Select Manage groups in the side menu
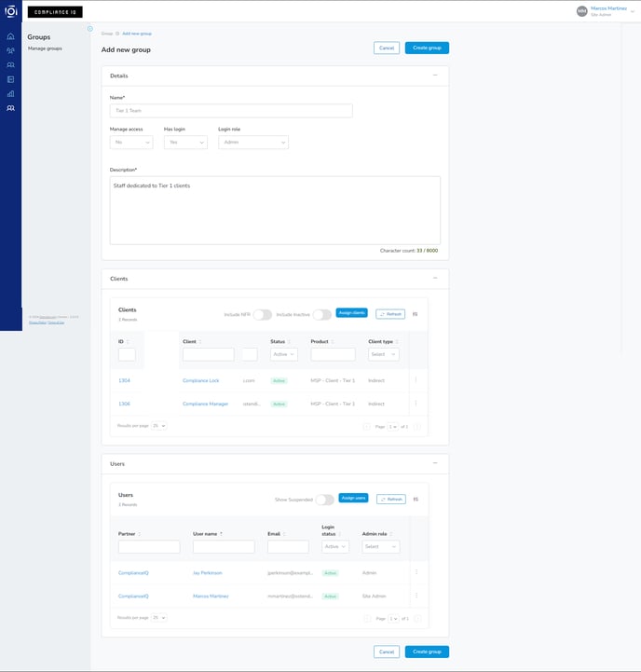This screenshot has width=641, height=672. coord(45,48)
